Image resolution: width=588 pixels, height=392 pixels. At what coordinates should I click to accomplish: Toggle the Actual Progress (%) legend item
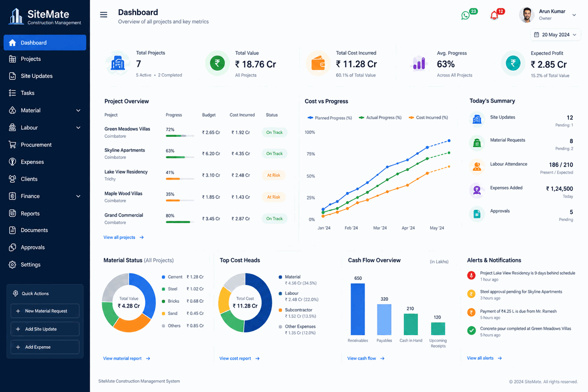380,118
